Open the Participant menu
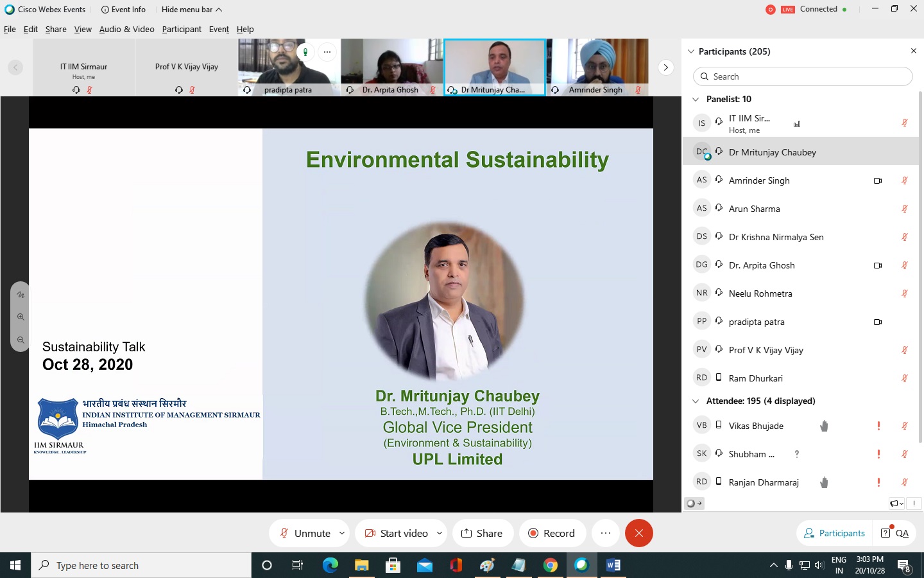The width and height of the screenshot is (924, 578). point(182,29)
